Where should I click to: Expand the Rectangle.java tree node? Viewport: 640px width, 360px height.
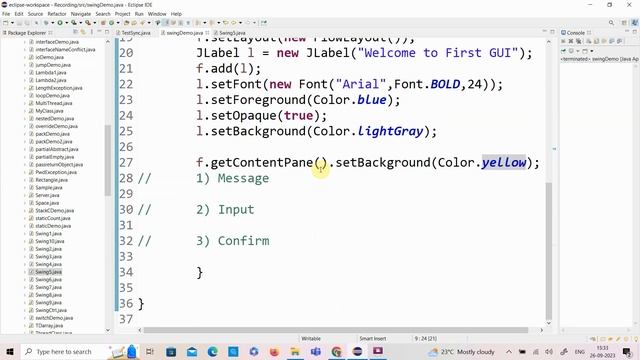(x=25, y=180)
